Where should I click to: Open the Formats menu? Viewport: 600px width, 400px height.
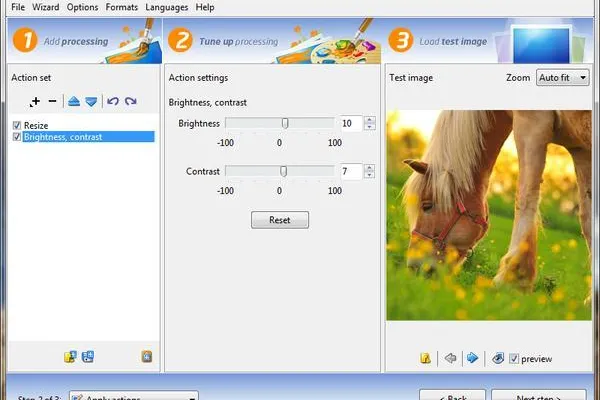[x=121, y=7]
